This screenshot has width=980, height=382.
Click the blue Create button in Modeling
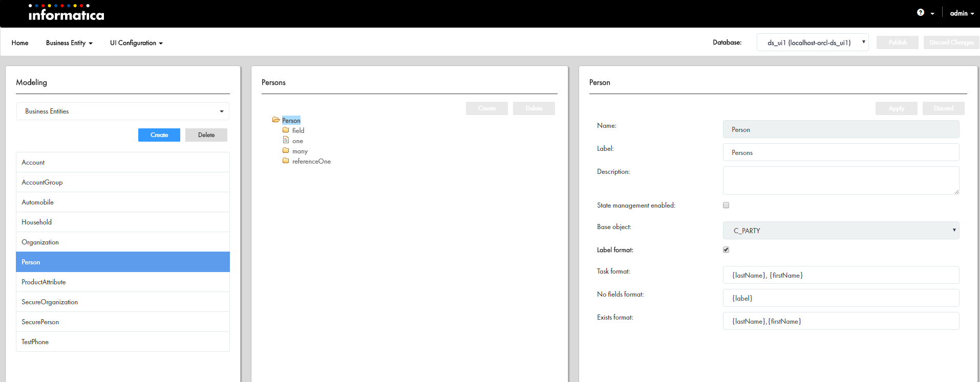point(159,135)
